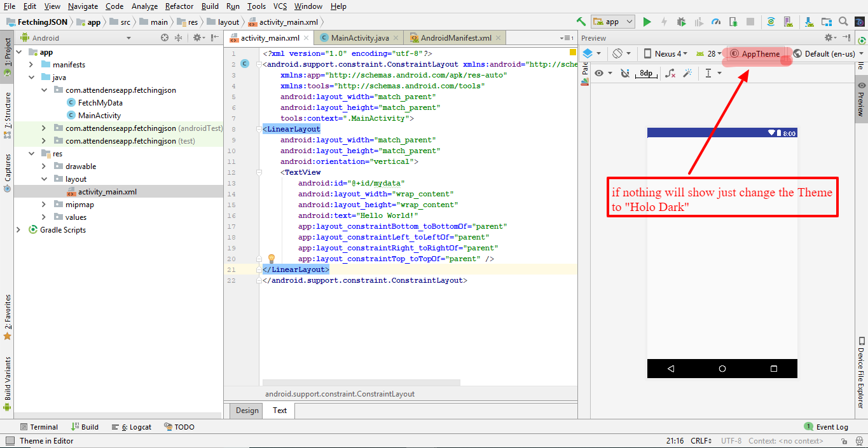Collapse the java folder
Screen dimensions: 868x448
click(31, 78)
